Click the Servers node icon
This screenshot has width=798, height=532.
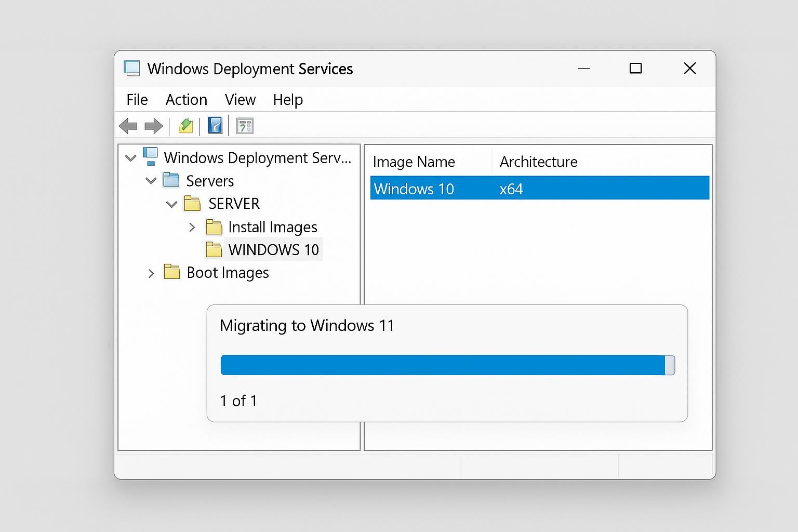(x=171, y=180)
